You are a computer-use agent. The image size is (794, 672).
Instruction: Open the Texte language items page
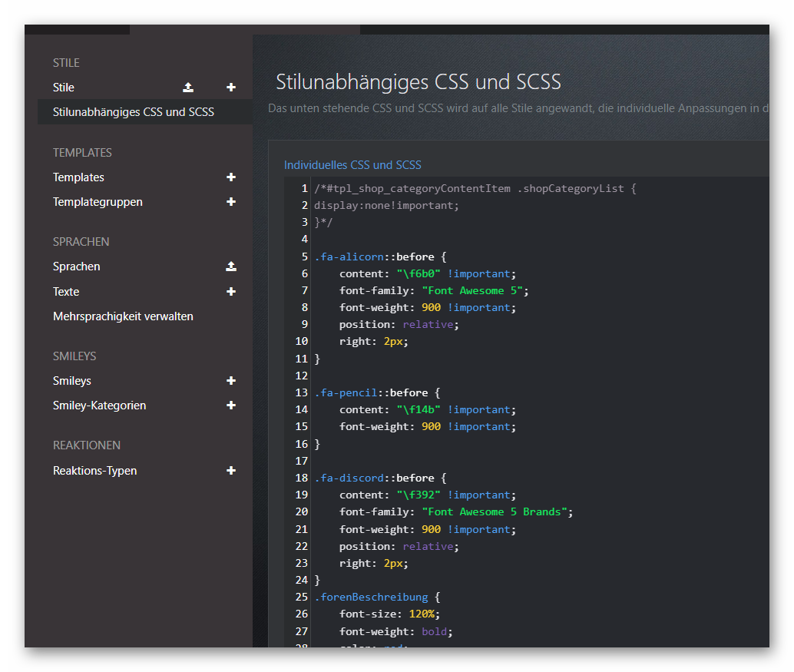click(x=66, y=292)
